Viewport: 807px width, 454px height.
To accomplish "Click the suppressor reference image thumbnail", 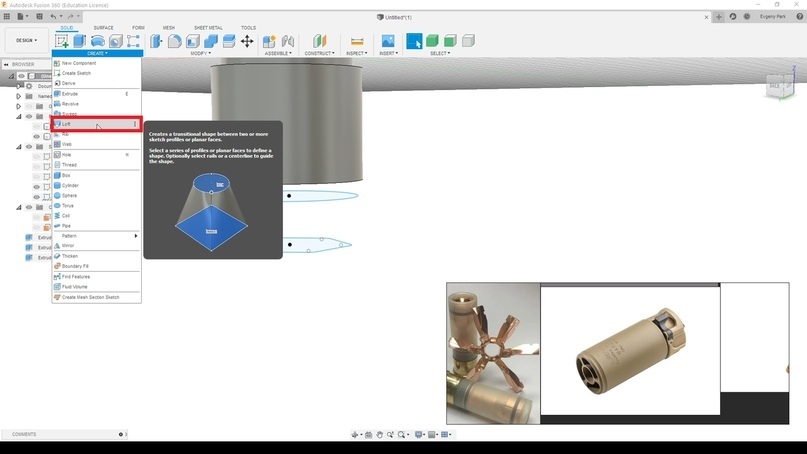I will click(630, 350).
